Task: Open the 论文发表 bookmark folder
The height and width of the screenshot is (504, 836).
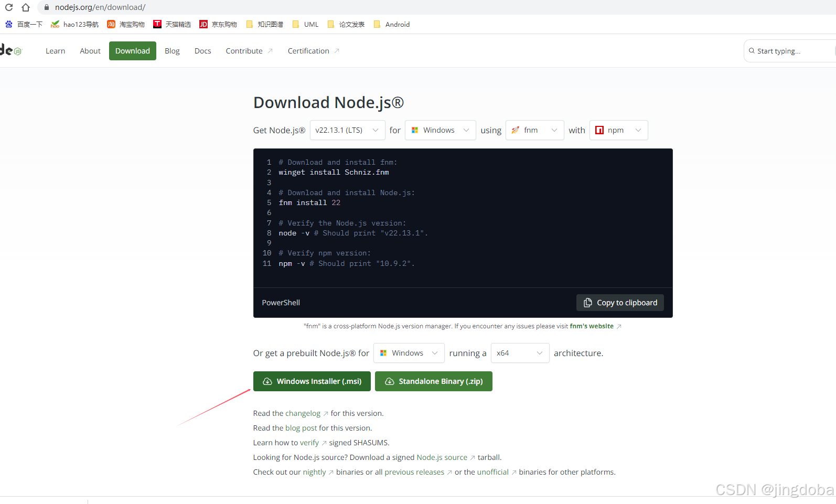Action: coord(346,24)
